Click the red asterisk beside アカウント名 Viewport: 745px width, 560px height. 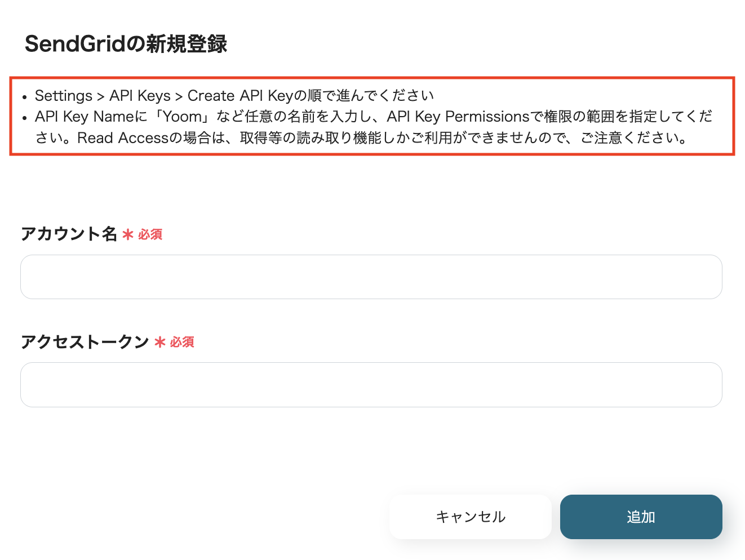[x=128, y=234]
